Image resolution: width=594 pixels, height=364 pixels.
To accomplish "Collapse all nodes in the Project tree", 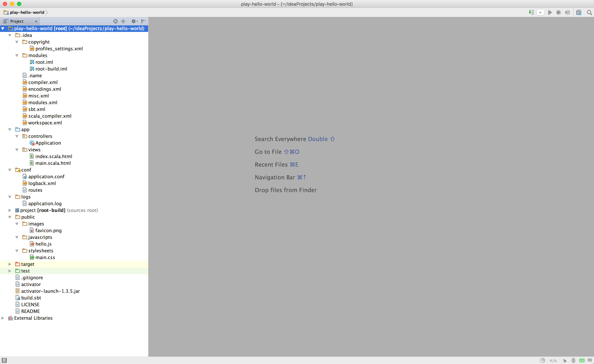I will pos(123,21).
